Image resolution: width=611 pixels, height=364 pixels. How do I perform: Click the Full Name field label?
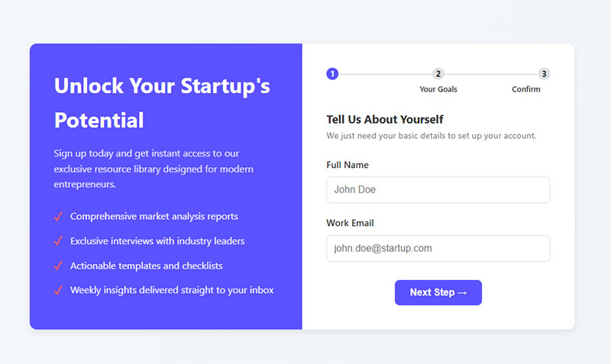point(348,165)
